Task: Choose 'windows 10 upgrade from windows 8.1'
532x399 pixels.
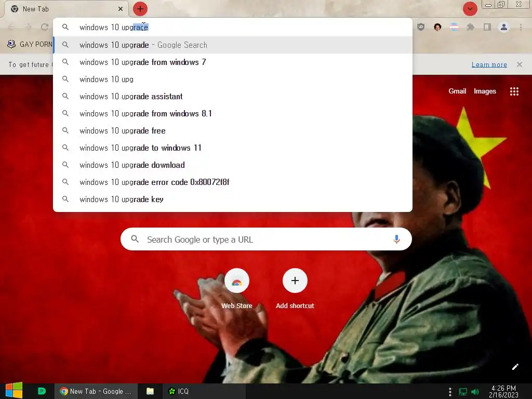Action: tap(232, 113)
